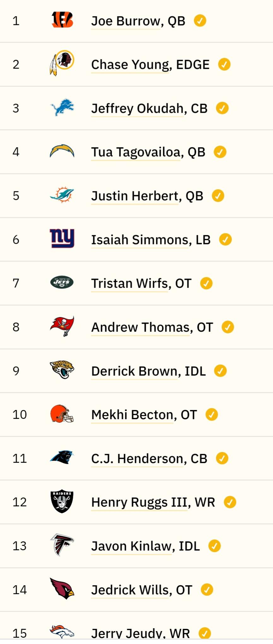Click the checkmark badge next to Joe Burrow

pyautogui.click(x=200, y=21)
